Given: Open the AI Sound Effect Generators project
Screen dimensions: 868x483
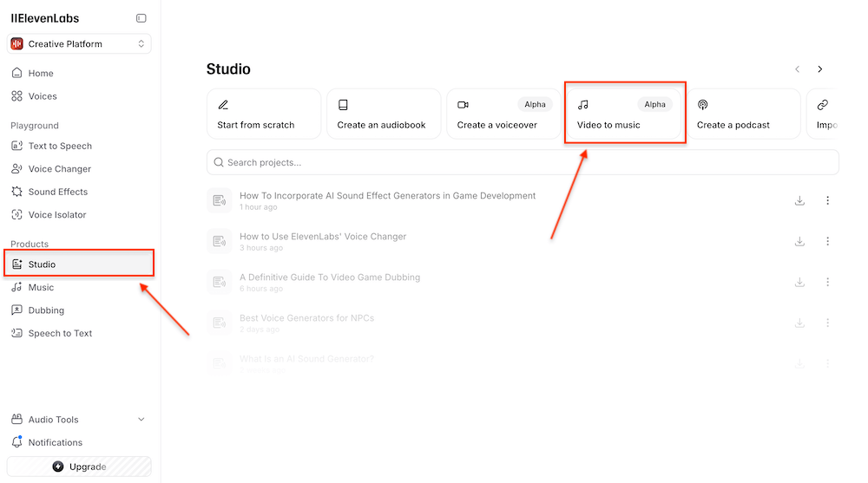Looking at the screenshot, I should [x=387, y=196].
